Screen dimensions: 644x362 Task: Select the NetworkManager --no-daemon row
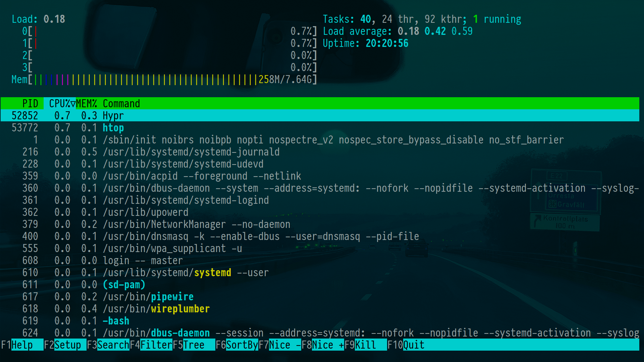click(320, 224)
